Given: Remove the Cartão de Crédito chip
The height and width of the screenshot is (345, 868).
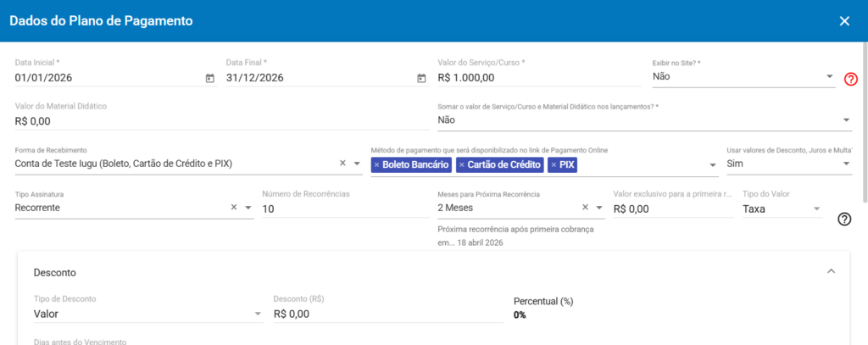Looking at the screenshot, I should pos(462,164).
